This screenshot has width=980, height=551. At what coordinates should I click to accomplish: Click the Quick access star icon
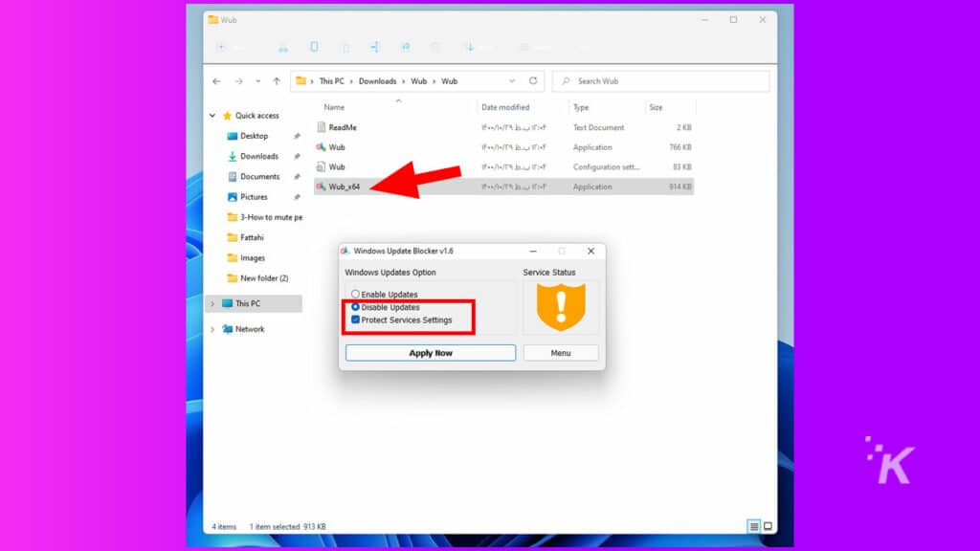[228, 116]
